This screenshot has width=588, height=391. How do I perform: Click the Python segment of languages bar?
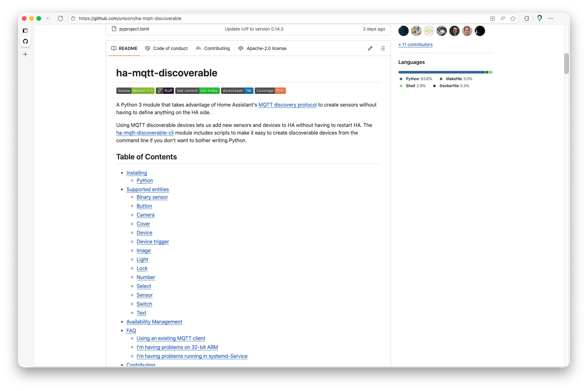click(441, 72)
